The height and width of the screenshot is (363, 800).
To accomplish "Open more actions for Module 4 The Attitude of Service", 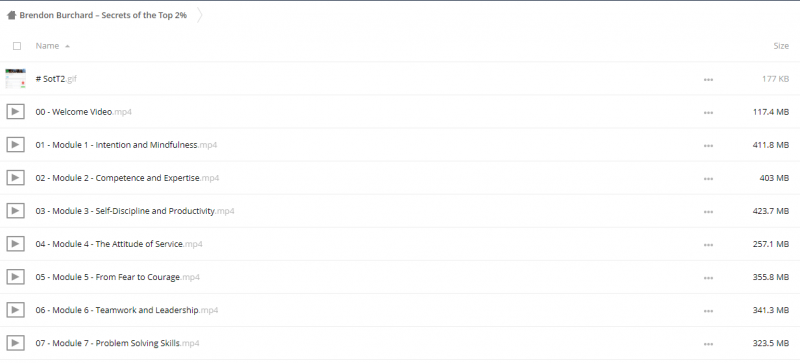I will tap(708, 245).
